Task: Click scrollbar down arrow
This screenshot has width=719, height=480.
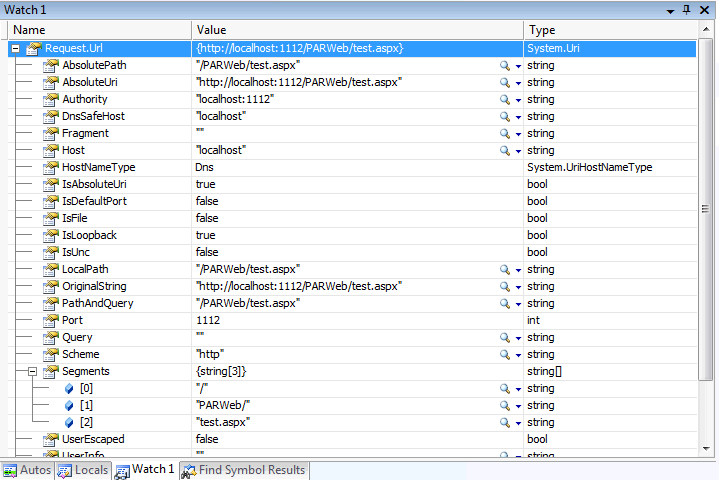Action: click(x=706, y=448)
